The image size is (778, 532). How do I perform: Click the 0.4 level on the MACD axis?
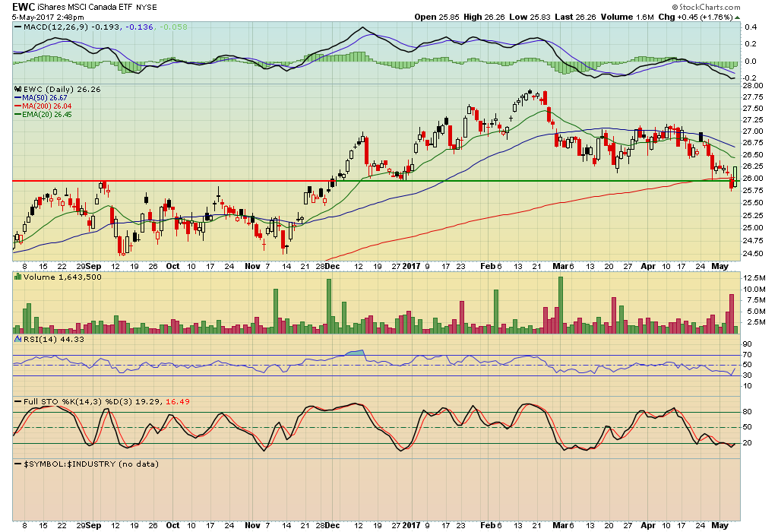coord(751,27)
